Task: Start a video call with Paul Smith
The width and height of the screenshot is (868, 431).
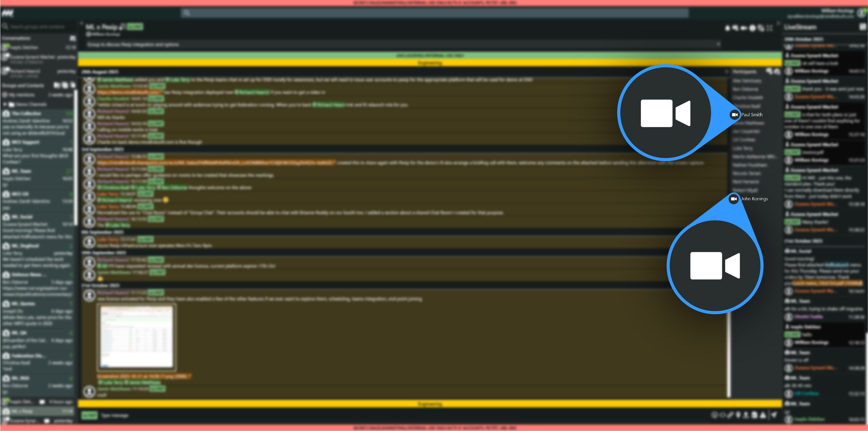Action: 735,114
